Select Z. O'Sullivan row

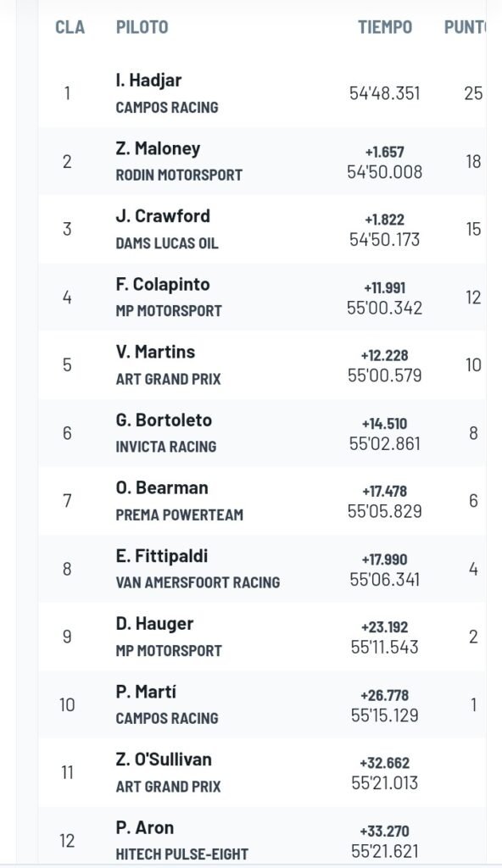[x=262, y=772]
